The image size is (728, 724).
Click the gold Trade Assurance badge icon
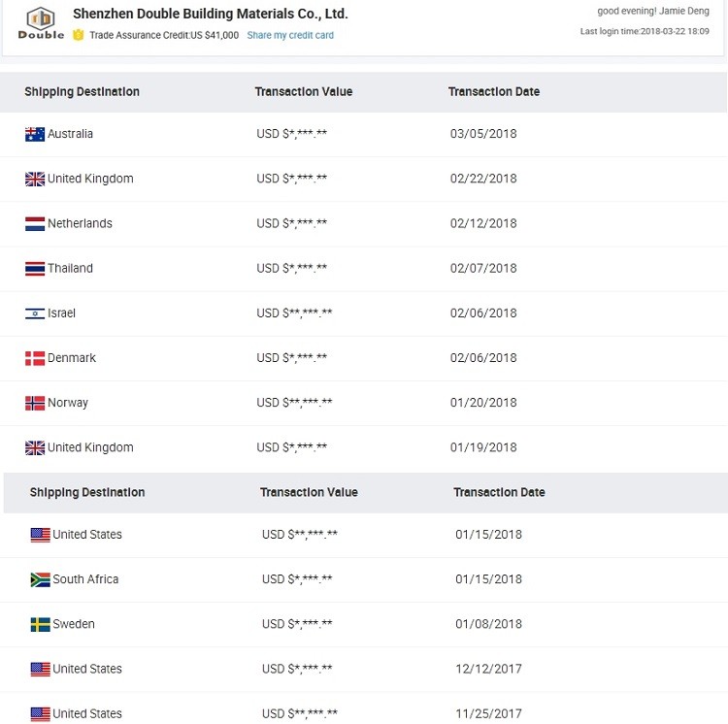(79, 35)
